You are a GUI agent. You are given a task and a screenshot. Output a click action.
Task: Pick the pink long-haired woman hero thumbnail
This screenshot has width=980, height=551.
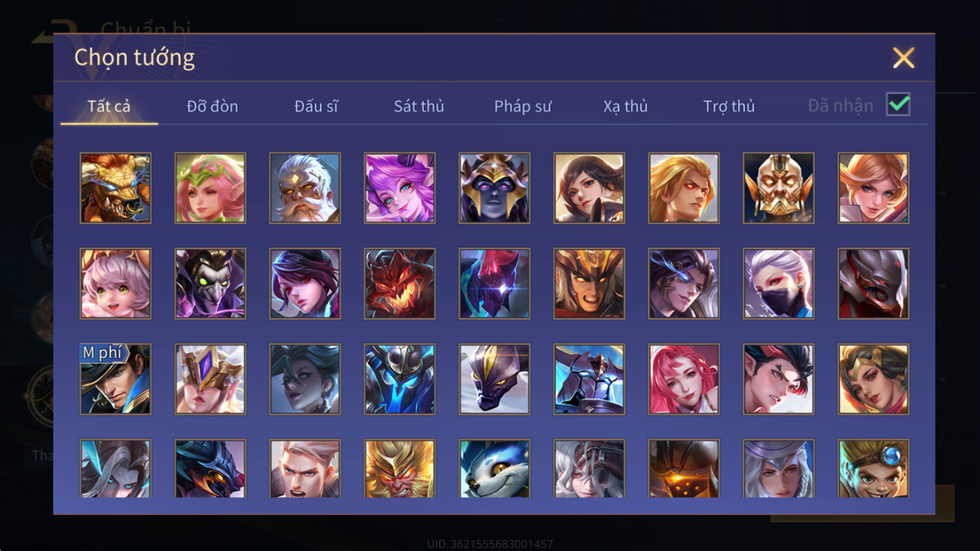[x=684, y=380]
